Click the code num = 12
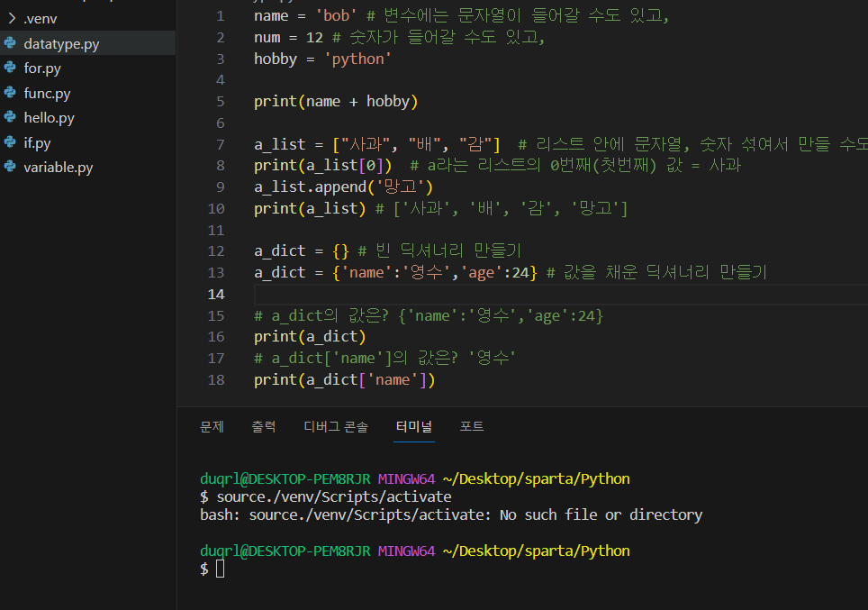This screenshot has width=868, height=610. [288, 38]
